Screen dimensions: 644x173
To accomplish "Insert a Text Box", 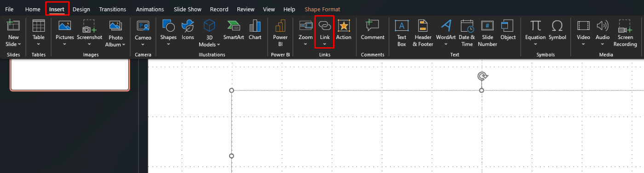I will point(402,33).
